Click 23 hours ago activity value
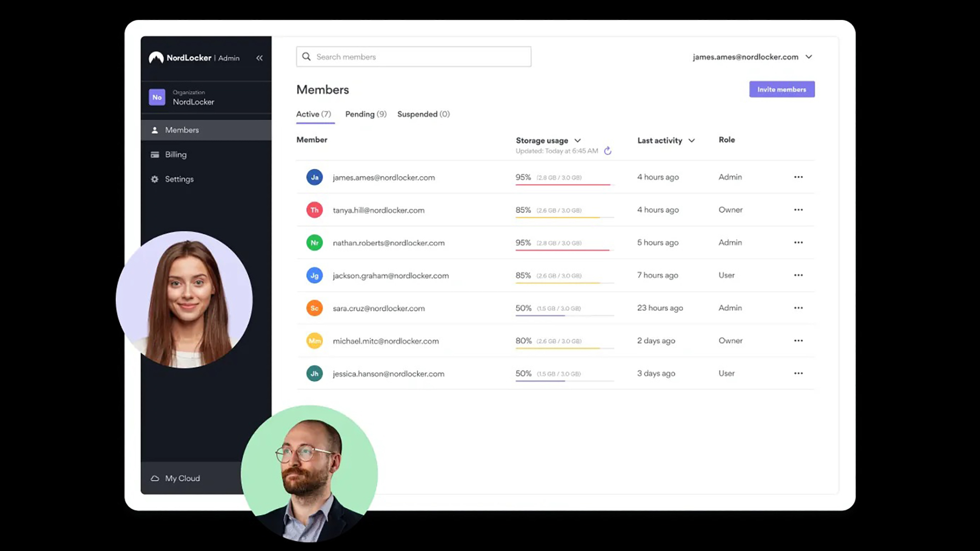The height and width of the screenshot is (551, 980). 660,308
